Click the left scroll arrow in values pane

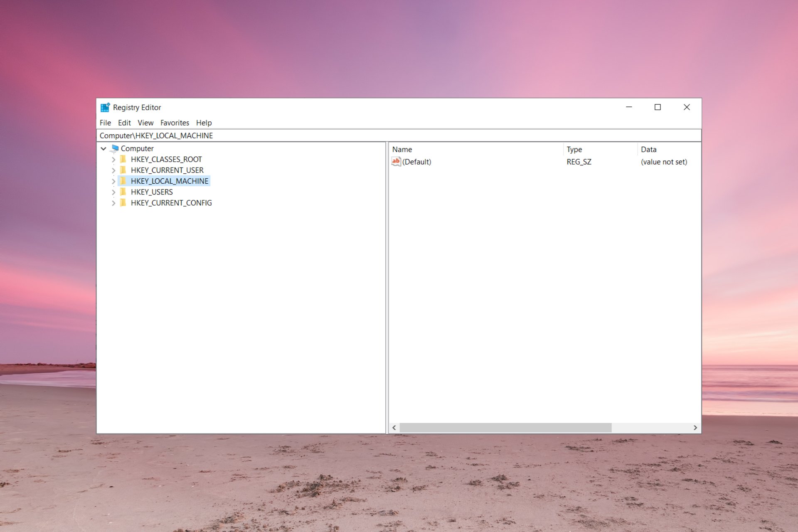[x=394, y=428]
